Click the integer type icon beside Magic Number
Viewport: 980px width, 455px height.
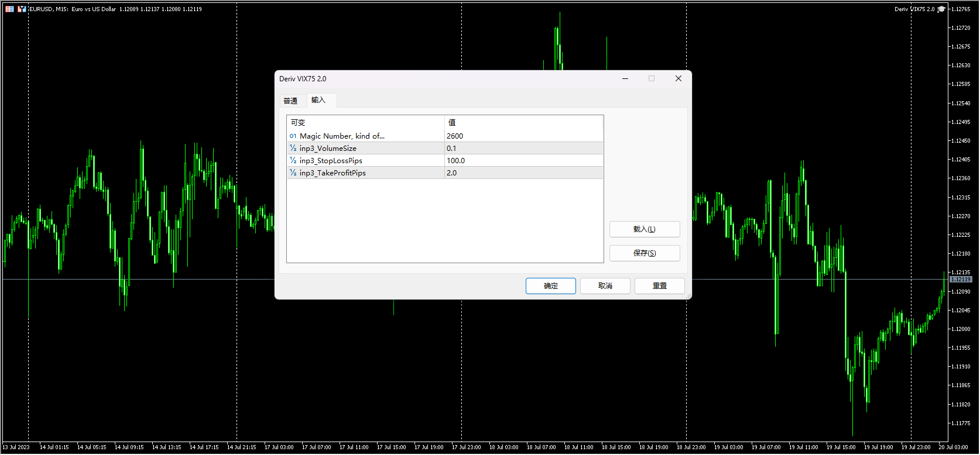(293, 136)
